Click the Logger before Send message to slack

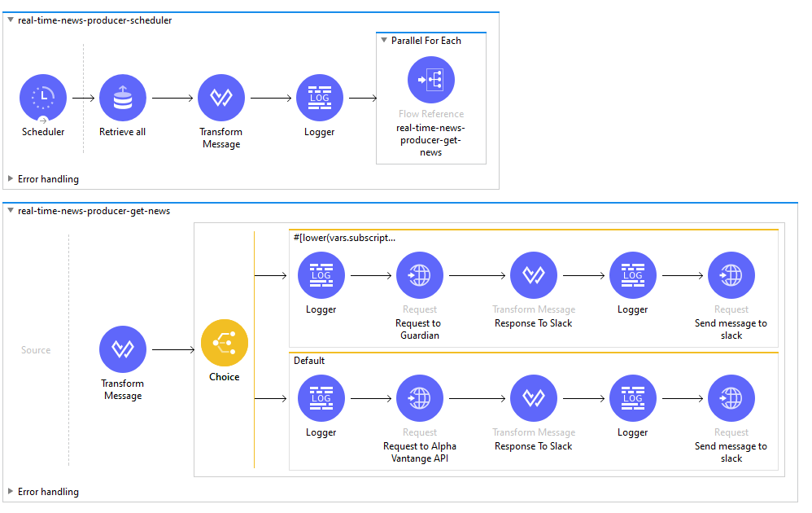pyautogui.click(x=632, y=274)
